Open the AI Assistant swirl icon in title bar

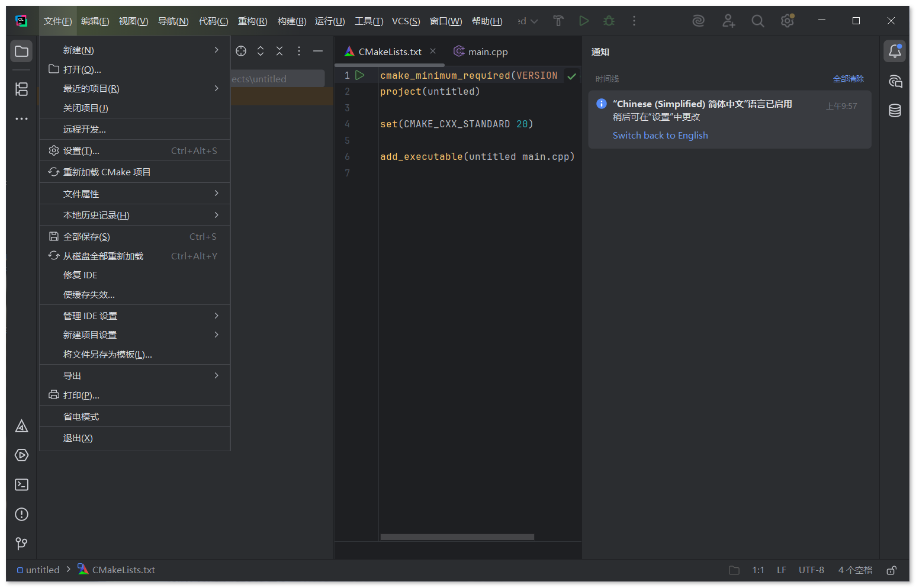pyautogui.click(x=699, y=21)
